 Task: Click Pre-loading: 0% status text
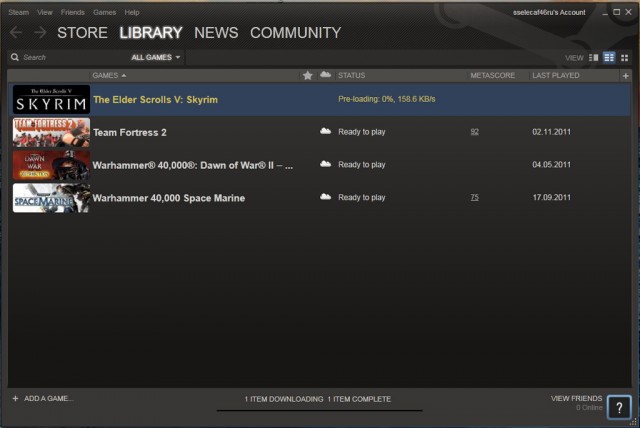(x=387, y=99)
